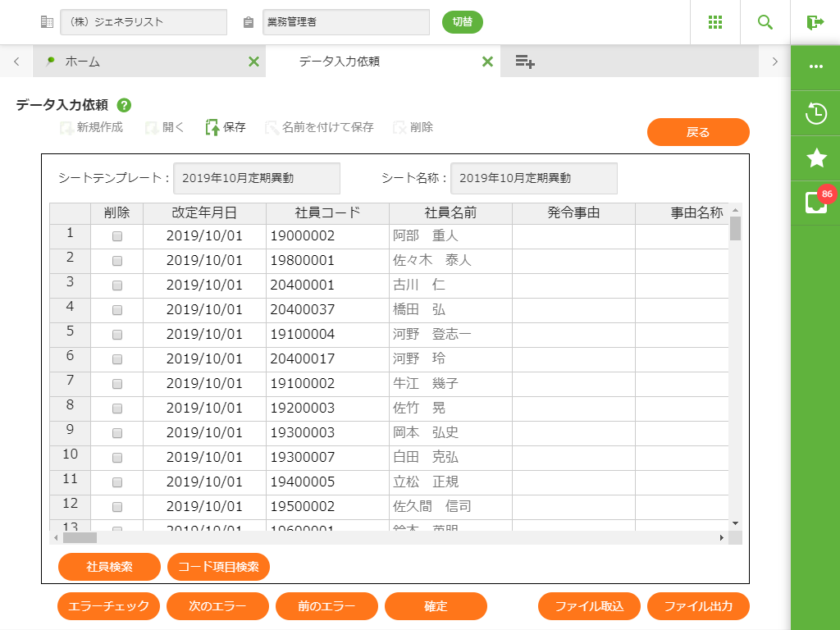Screen dimensions: 840x630
Task: Open the apps grid menu icon
Action: click(714, 22)
